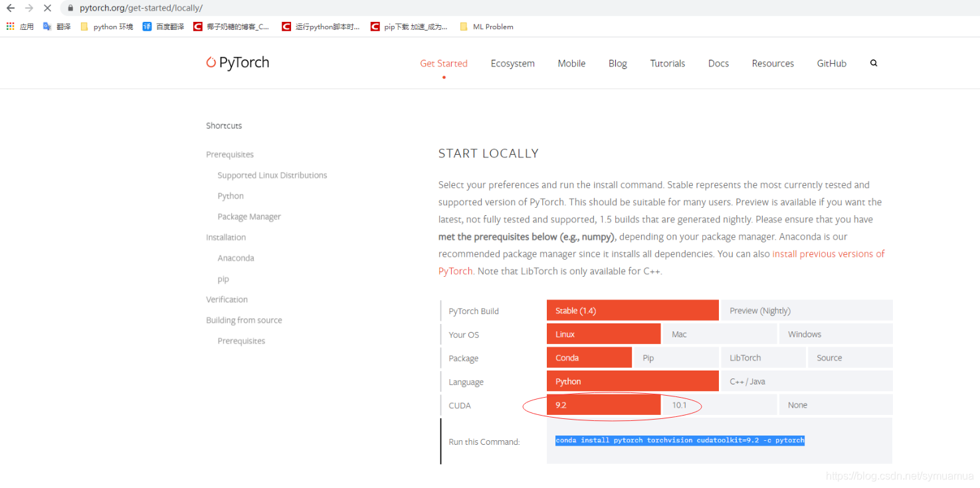The height and width of the screenshot is (488, 980).
Task: Stop page loading with X icon
Action: tap(47, 8)
